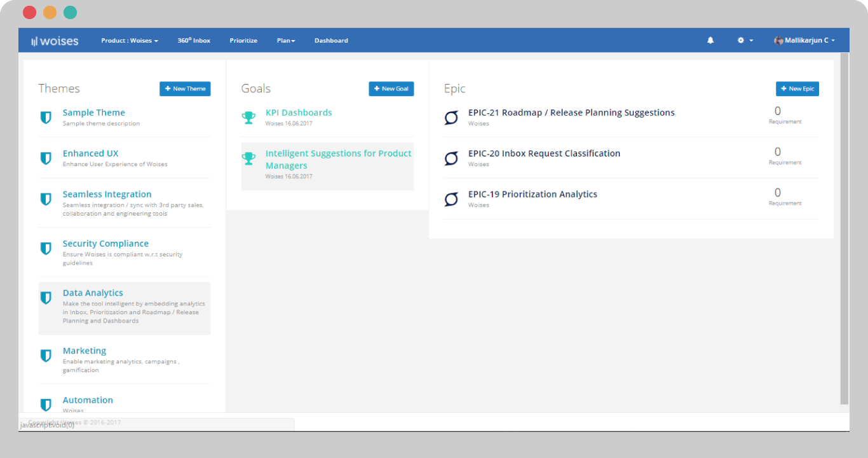Open the settings gear menu

point(745,40)
